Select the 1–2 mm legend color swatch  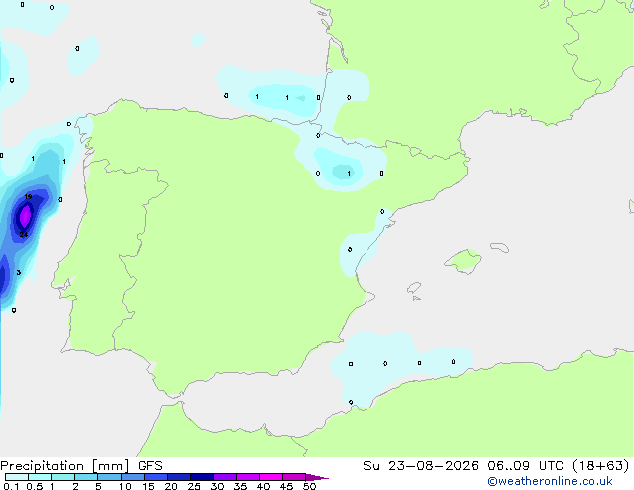click(63, 477)
